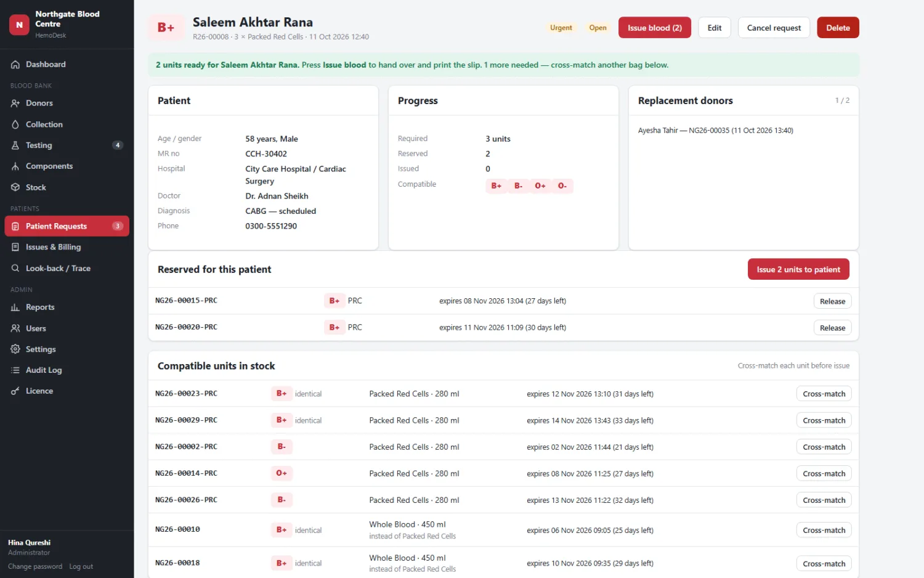
Task: Click the Issue blood (2) button
Action: click(x=654, y=28)
